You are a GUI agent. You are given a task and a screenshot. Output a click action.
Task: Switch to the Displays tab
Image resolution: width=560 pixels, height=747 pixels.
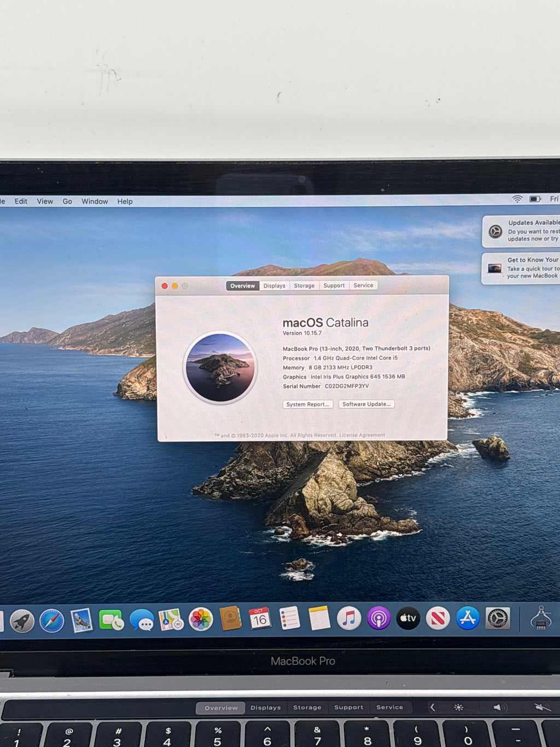coord(275,286)
